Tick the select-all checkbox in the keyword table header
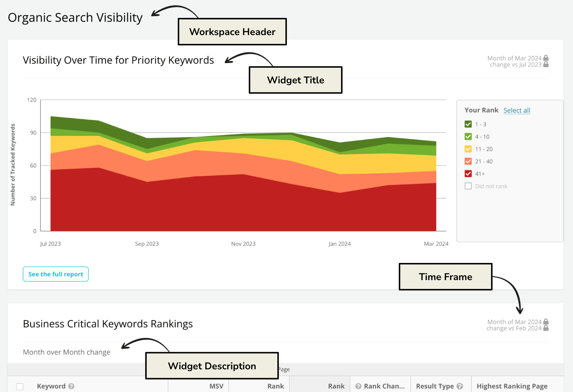573x392 pixels. (x=20, y=387)
